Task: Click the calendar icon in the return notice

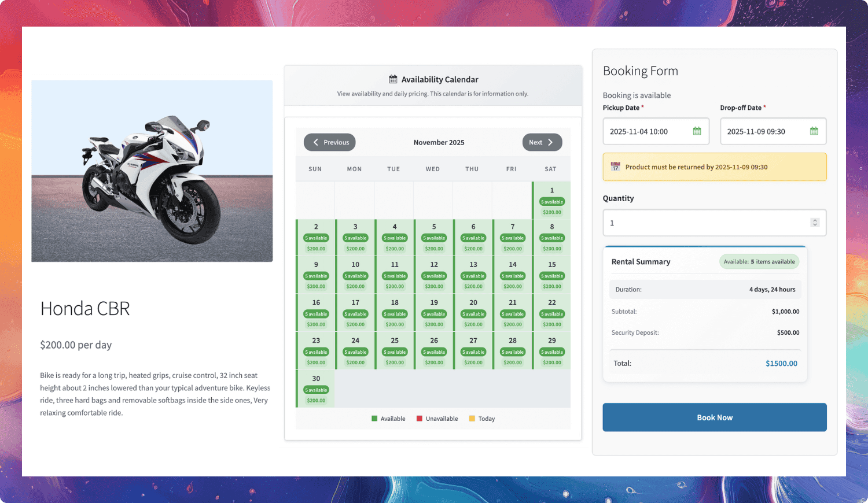Action: coord(615,167)
